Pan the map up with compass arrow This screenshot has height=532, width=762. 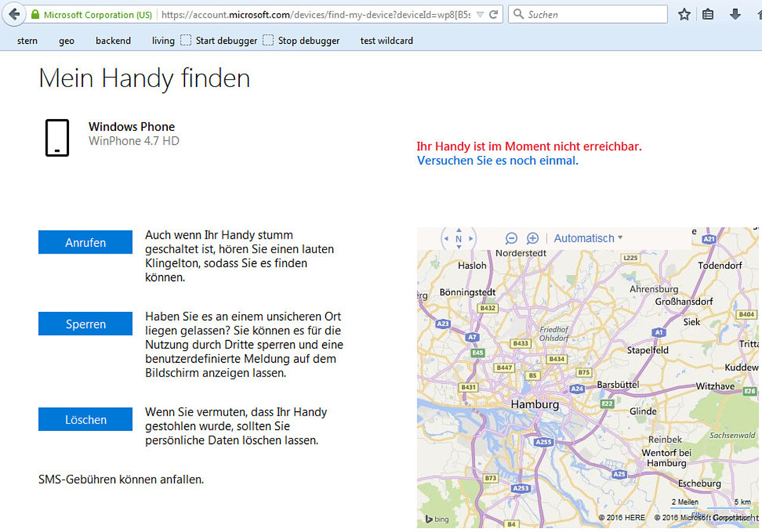458,229
